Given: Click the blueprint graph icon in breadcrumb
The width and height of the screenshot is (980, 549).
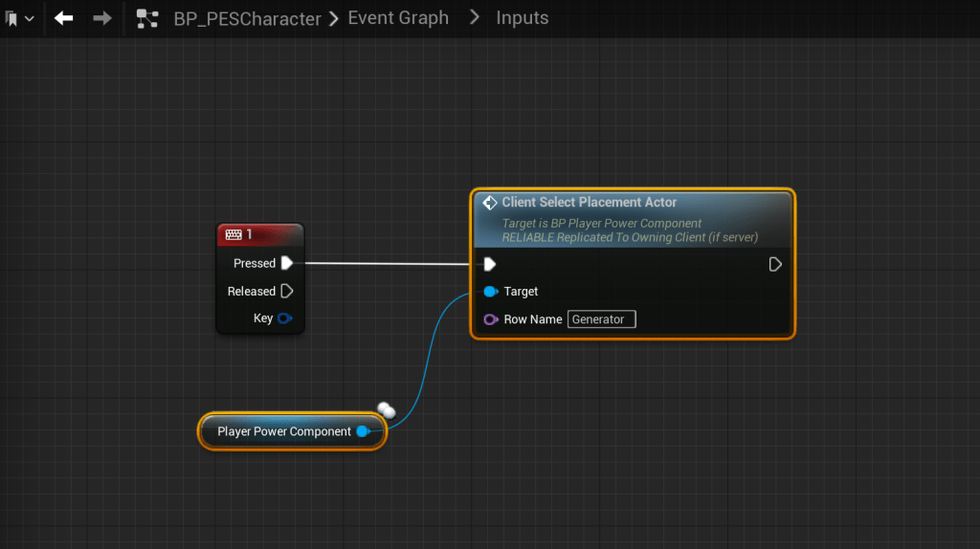Looking at the screenshot, I should pyautogui.click(x=147, y=18).
